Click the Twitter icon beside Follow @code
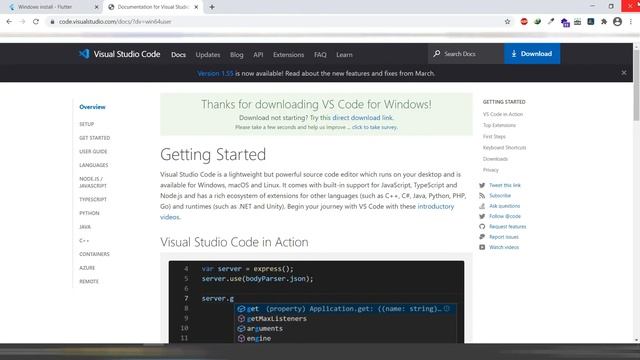This screenshot has width=640, height=360. [482, 216]
